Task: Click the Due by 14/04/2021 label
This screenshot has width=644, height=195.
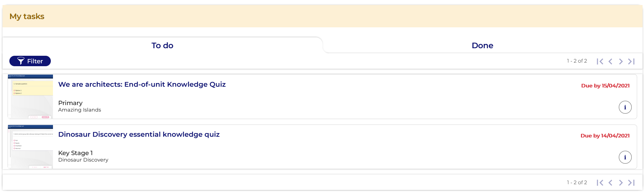Action: pos(605,136)
